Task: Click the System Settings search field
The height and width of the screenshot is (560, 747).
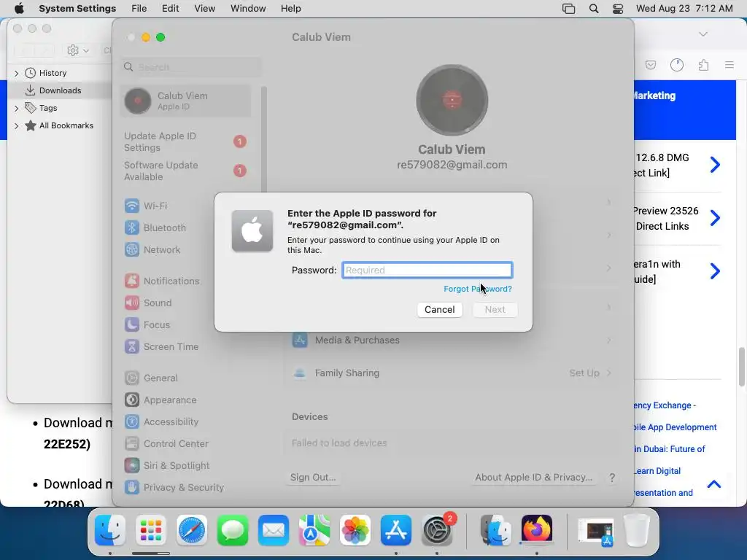Action: tap(191, 67)
